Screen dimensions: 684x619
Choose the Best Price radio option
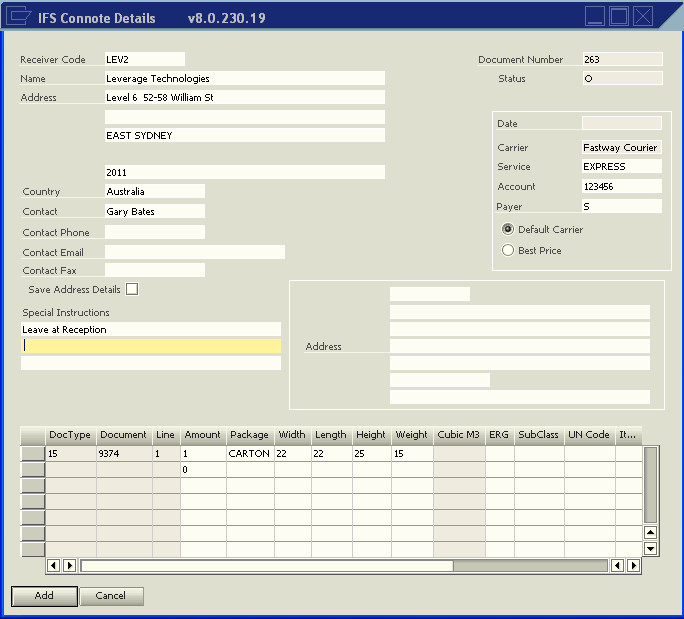[x=508, y=251]
